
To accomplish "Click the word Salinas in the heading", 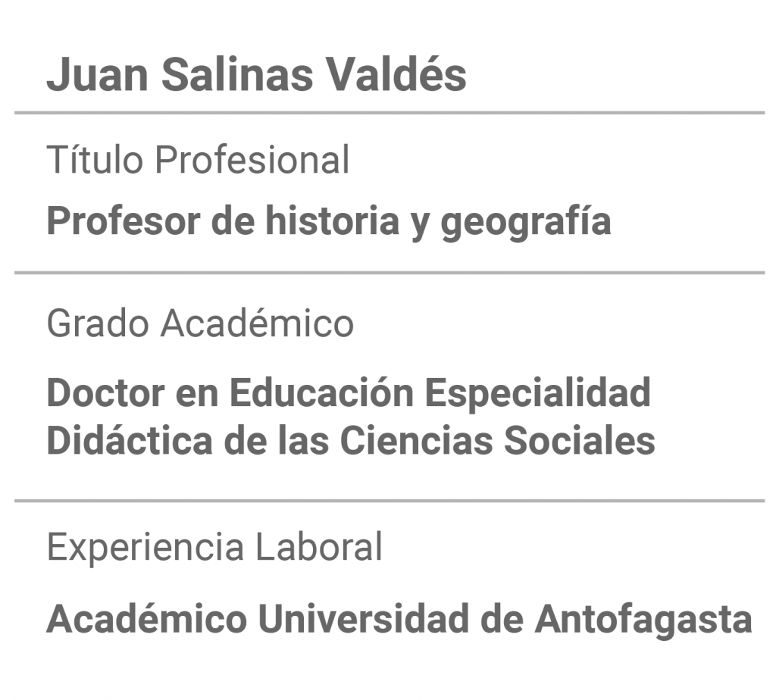I will click(237, 74).
